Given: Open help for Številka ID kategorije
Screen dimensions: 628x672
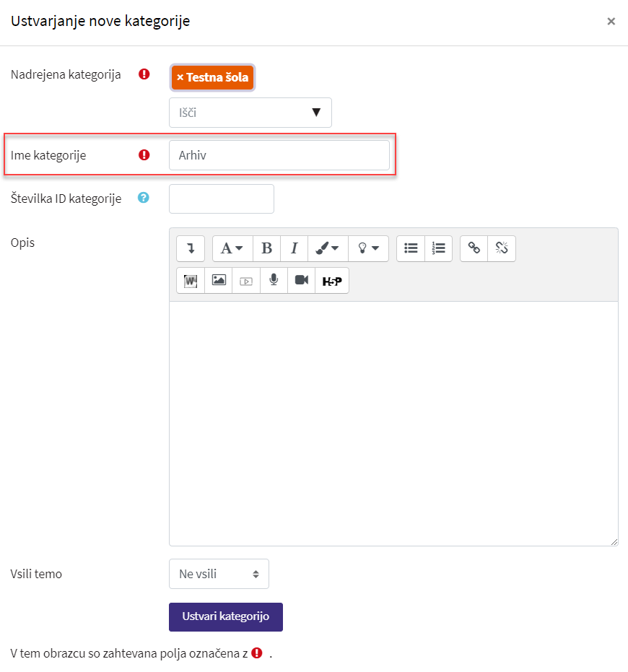Looking at the screenshot, I should click(144, 198).
